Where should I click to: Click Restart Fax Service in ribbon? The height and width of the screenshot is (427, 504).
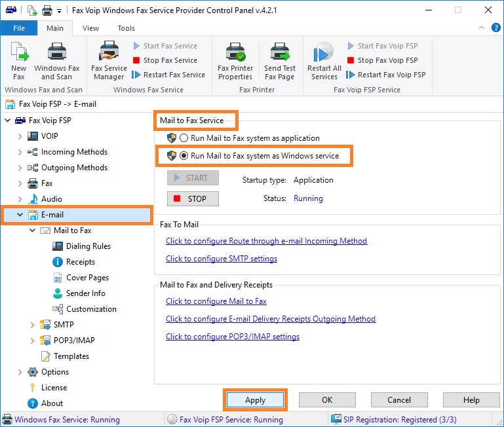click(168, 75)
